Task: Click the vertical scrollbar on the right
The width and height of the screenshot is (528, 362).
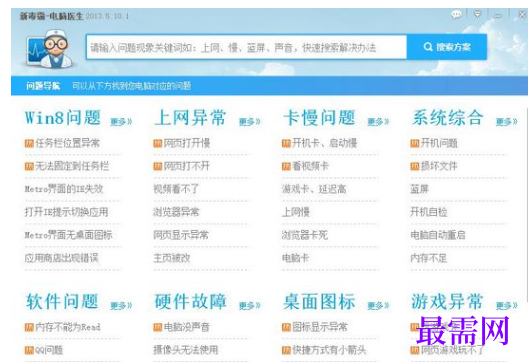Action: (x=526, y=205)
